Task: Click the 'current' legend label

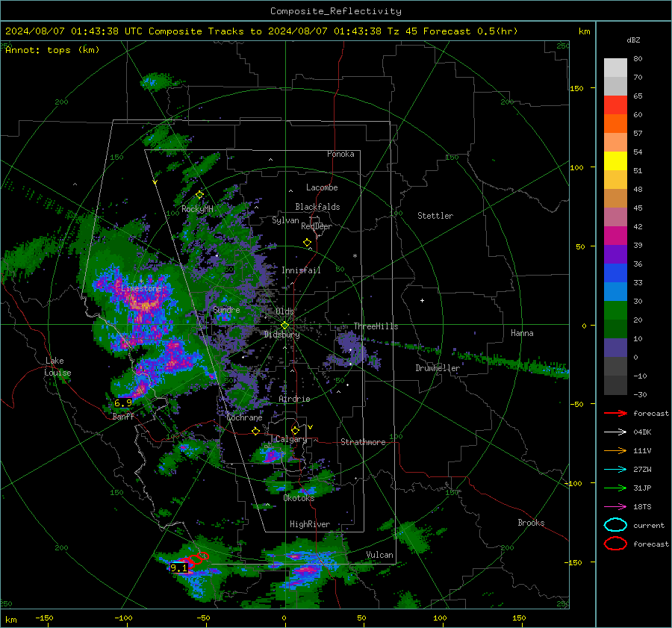Action: [649, 525]
